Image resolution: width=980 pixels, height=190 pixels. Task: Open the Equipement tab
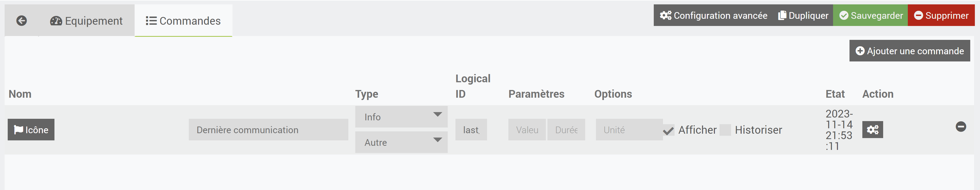[86, 21]
